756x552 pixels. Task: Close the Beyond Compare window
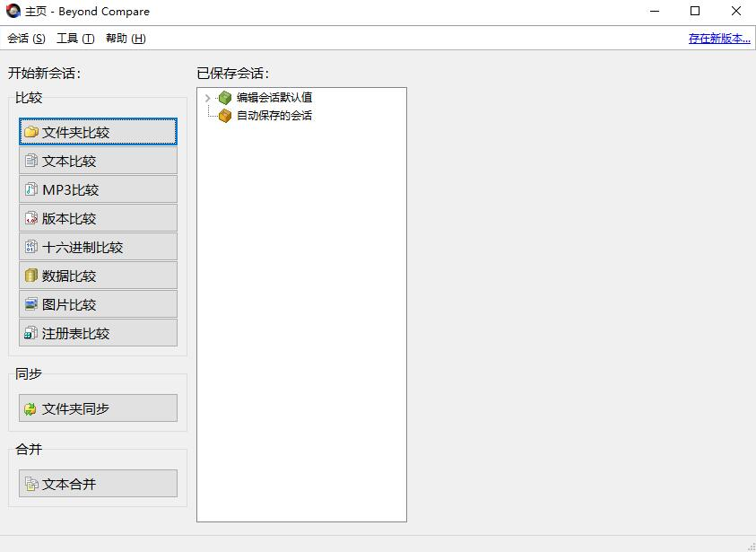click(x=735, y=11)
